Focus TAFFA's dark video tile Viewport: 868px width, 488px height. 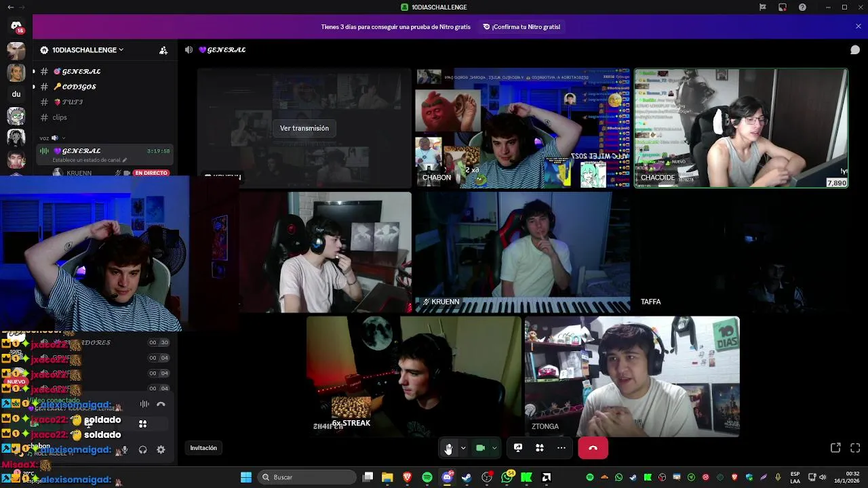pos(741,252)
